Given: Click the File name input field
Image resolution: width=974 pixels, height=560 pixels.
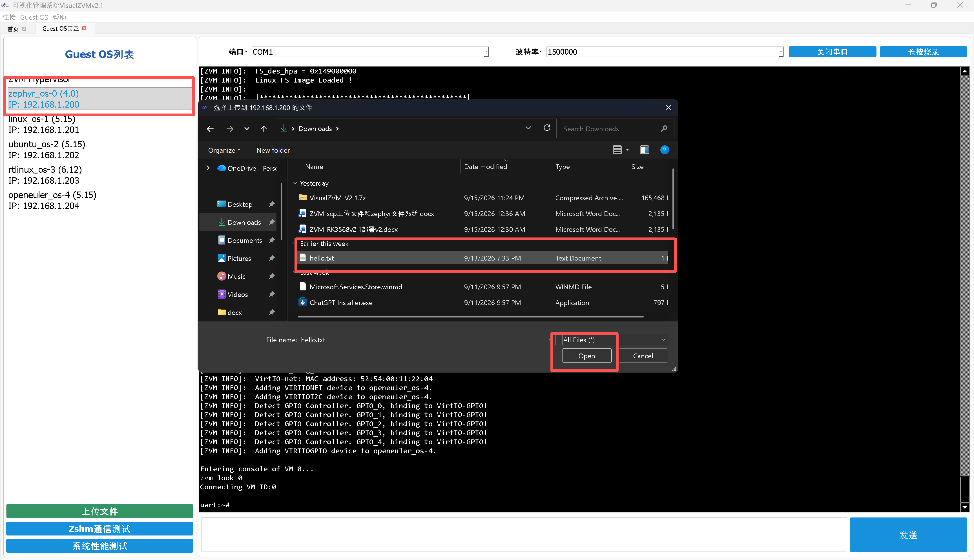Looking at the screenshot, I should [425, 340].
